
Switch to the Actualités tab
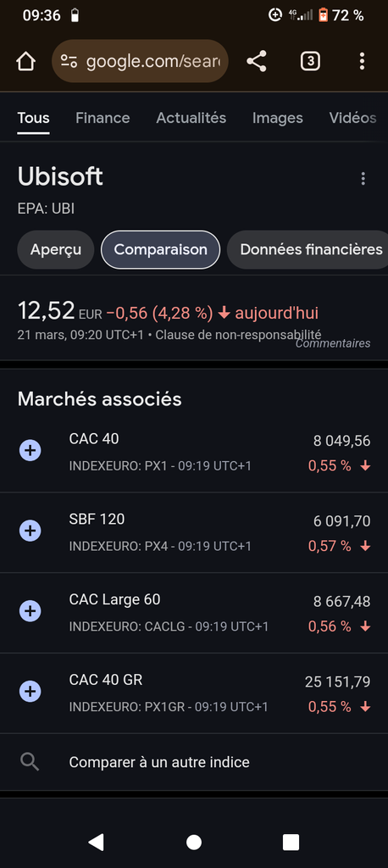(191, 118)
